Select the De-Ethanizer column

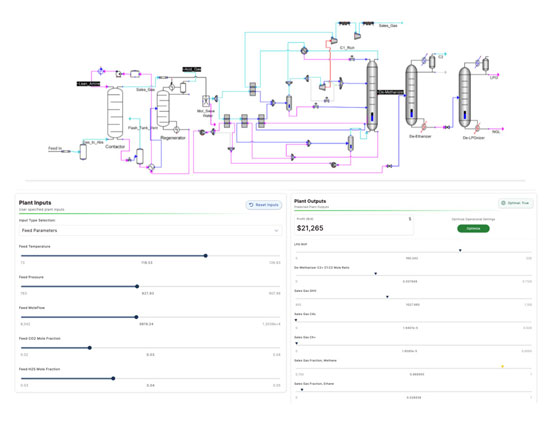[x=411, y=95]
